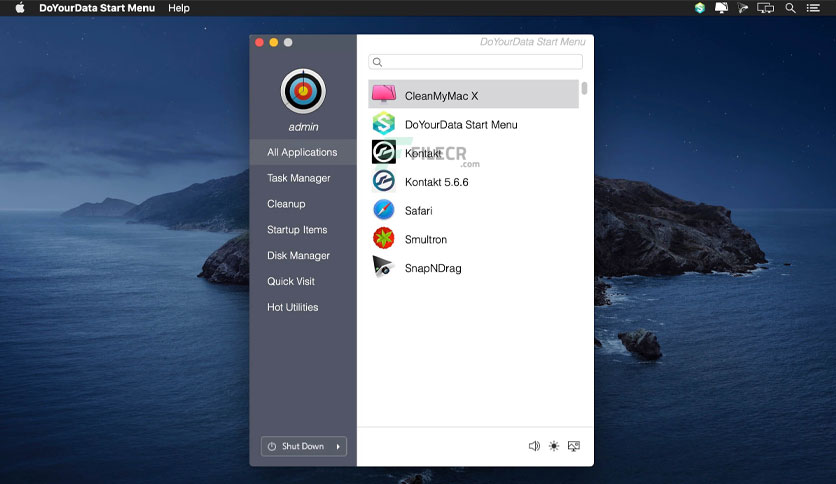Click the DoYourData menu bar status icon
The width and height of the screenshot is (836, 484).
tap(700, 8)
